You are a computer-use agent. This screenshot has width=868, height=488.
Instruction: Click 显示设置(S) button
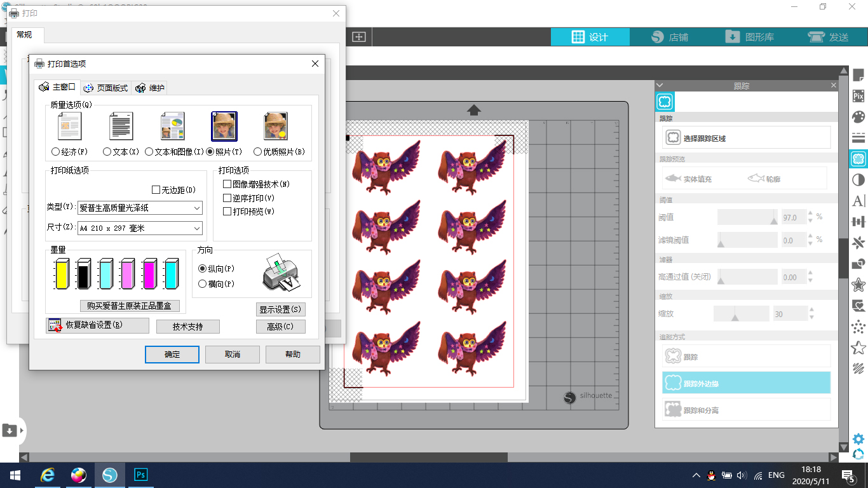[280, 309]
